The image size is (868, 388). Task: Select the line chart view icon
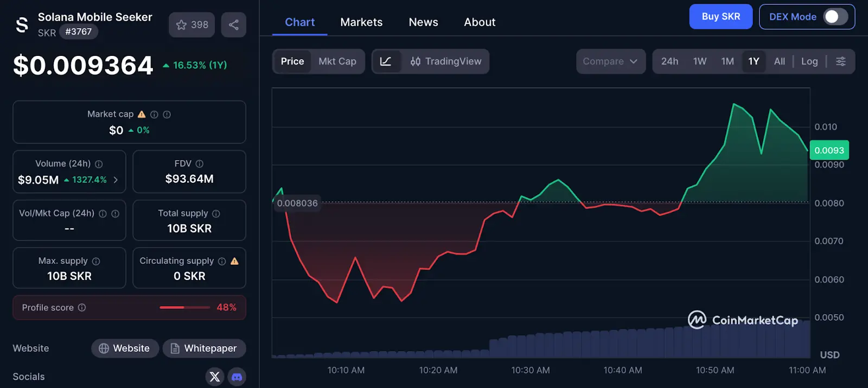click(x=386, y=61)
